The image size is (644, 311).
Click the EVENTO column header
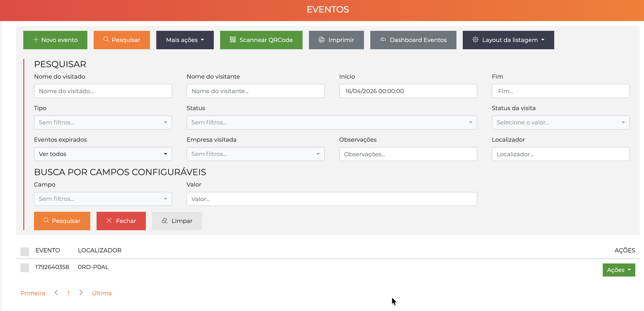[48, 250]
